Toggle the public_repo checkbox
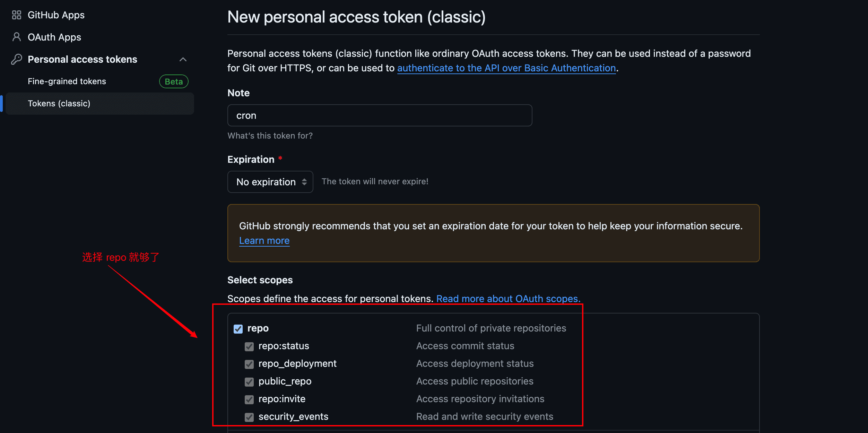The width and height of the screenshot is (868, 433). [x=249, y=382]
